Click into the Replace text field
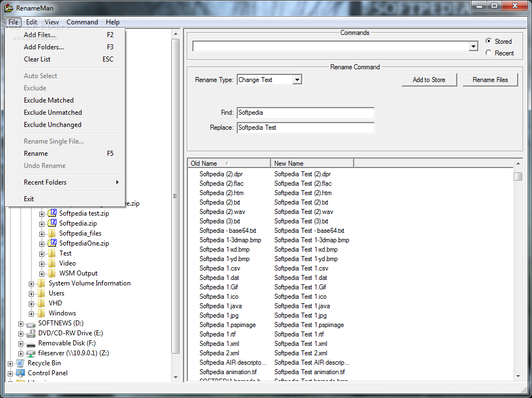 click(306, 127)
